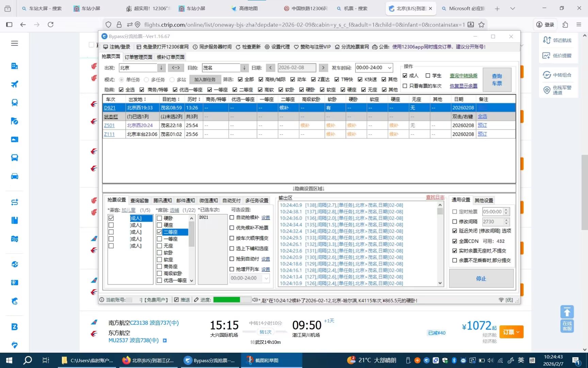Expand the 发车时间 00:00-24:00 dropdown

390,68
